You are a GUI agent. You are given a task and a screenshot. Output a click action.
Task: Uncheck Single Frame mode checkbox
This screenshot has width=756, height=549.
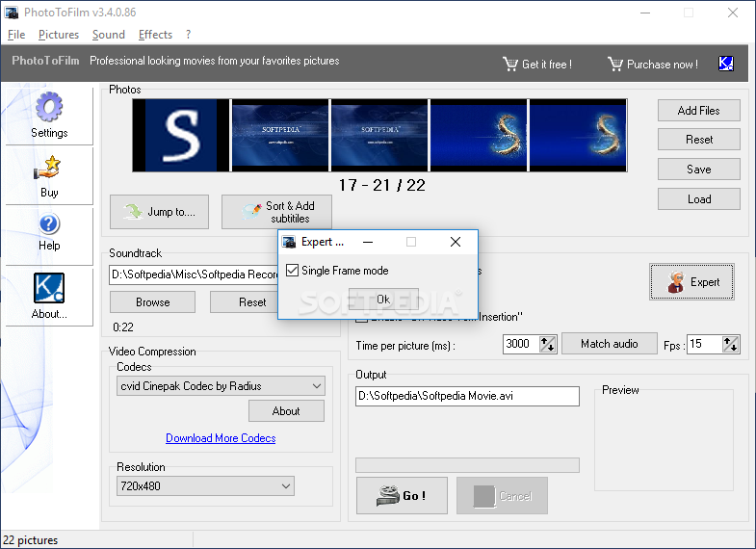292,270
